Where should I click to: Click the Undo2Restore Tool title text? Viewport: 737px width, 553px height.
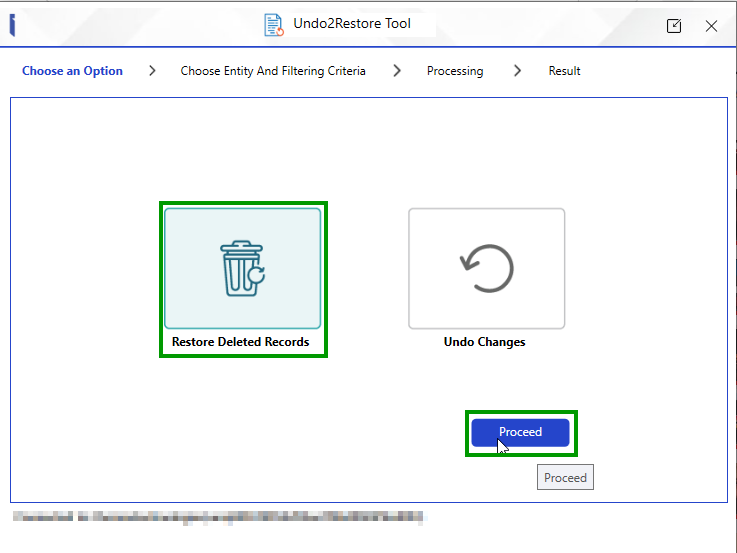click(x=352, y=24)
